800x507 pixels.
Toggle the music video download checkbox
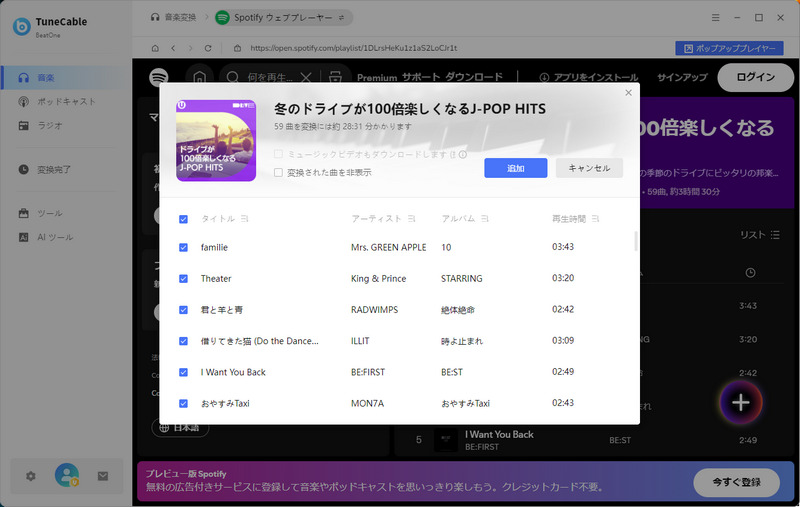pos(278,154)
